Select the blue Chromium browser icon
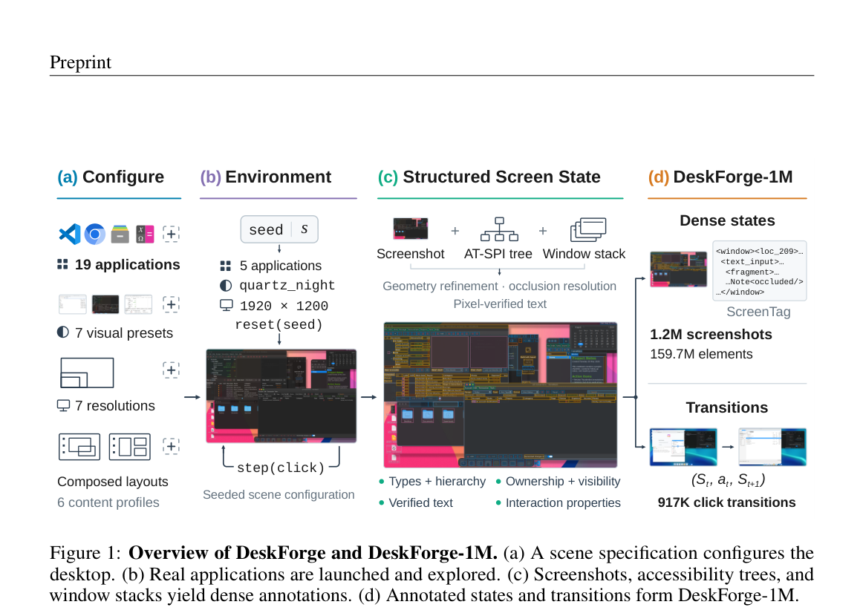This screenshot has height=616, width=863. tap(94, 235)
